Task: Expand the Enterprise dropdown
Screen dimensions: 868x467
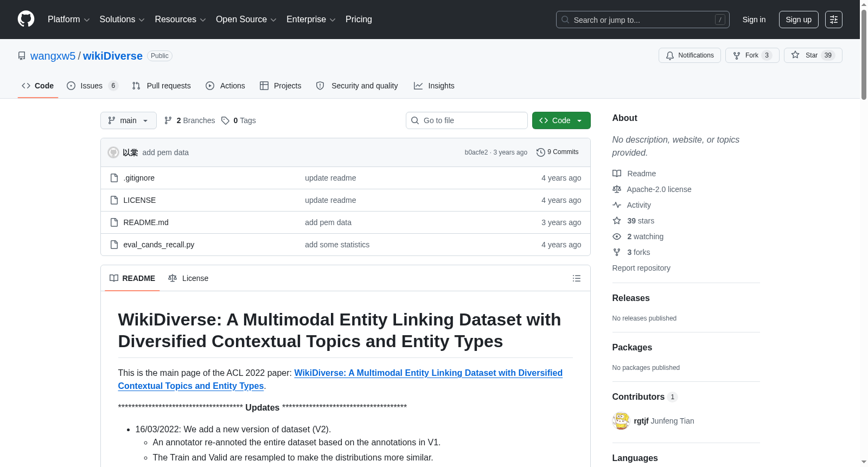Action: pyautogui.click(x=311, y=20)
